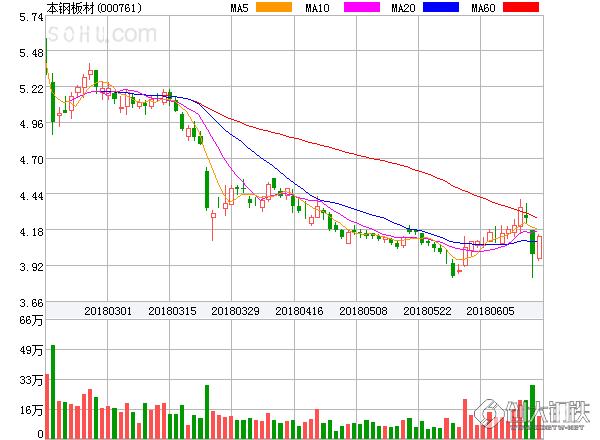This screenshot has width=600, height=440.
Task: Click the 5.48 price axis label
Action: point(31,53)
